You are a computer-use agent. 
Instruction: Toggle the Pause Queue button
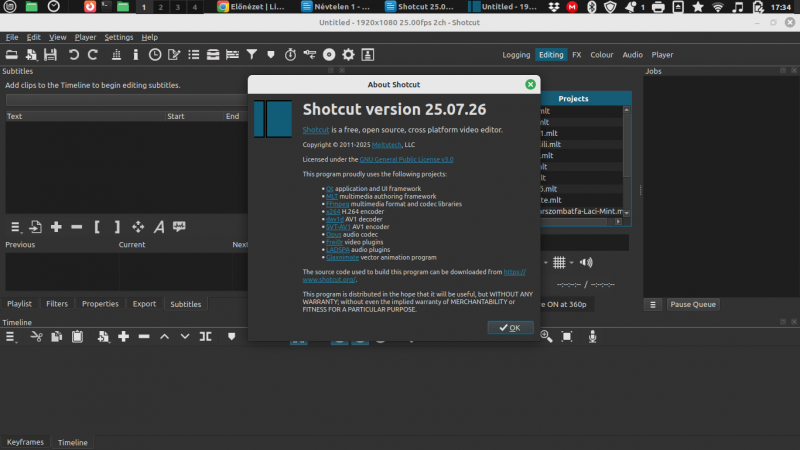click(x=693, y=305)
